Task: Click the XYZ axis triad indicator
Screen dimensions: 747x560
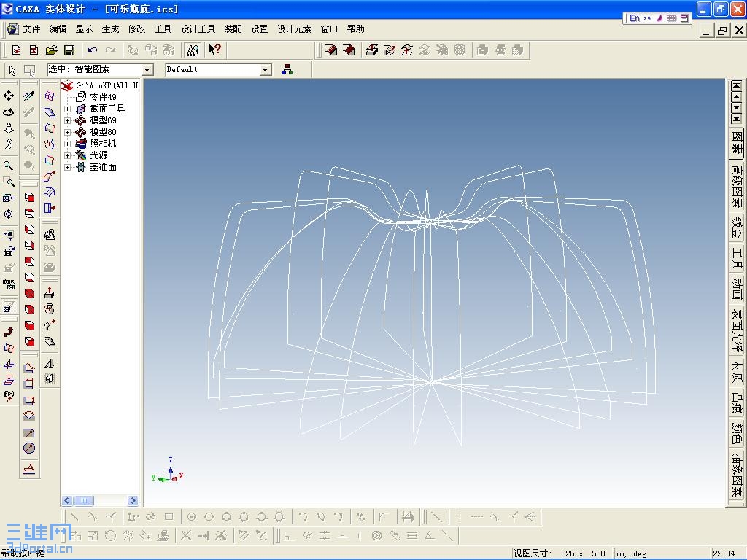Action: [168, 470]
